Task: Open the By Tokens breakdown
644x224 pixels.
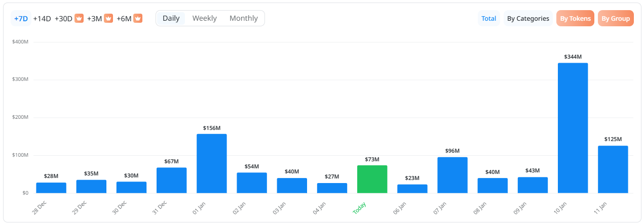Action: point(575,18)
